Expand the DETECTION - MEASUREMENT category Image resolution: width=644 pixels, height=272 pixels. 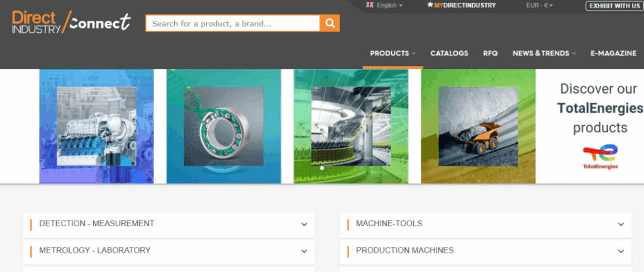[169, 225]
